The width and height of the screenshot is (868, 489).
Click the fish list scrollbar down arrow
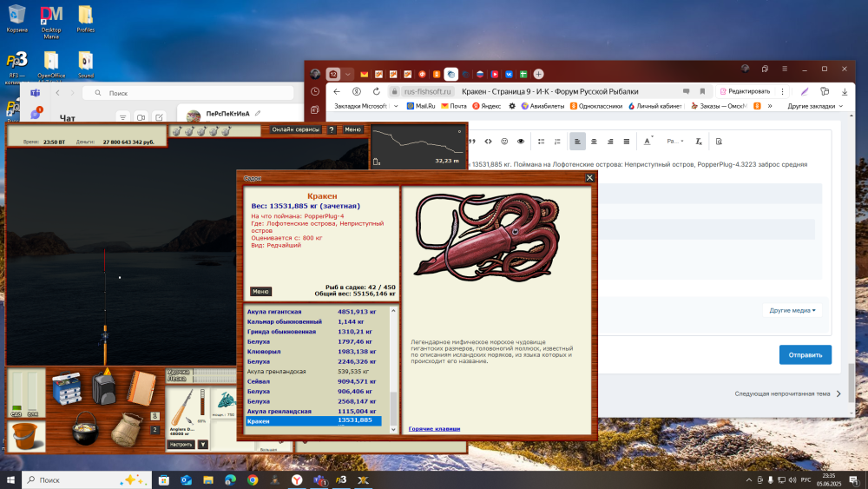pos(394,428)
